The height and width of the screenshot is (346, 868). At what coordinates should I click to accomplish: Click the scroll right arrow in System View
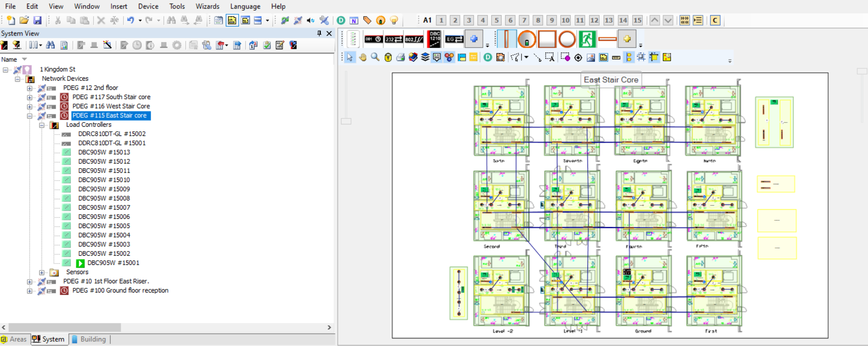click(329, 327)
